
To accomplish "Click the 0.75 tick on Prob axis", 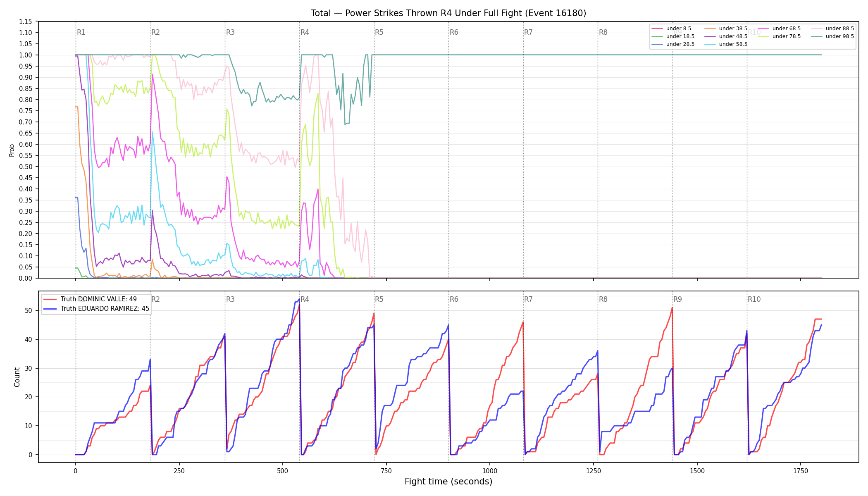I will (x=26, y=111).
